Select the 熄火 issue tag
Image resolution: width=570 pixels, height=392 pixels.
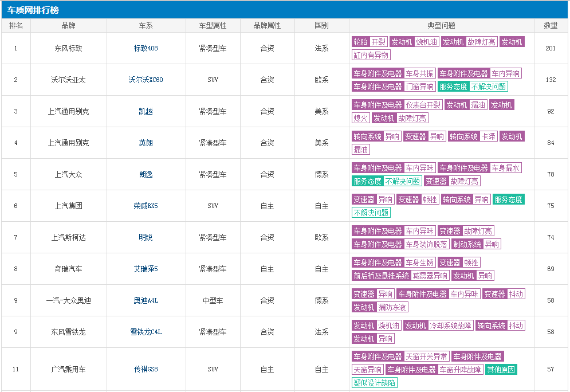361,118
